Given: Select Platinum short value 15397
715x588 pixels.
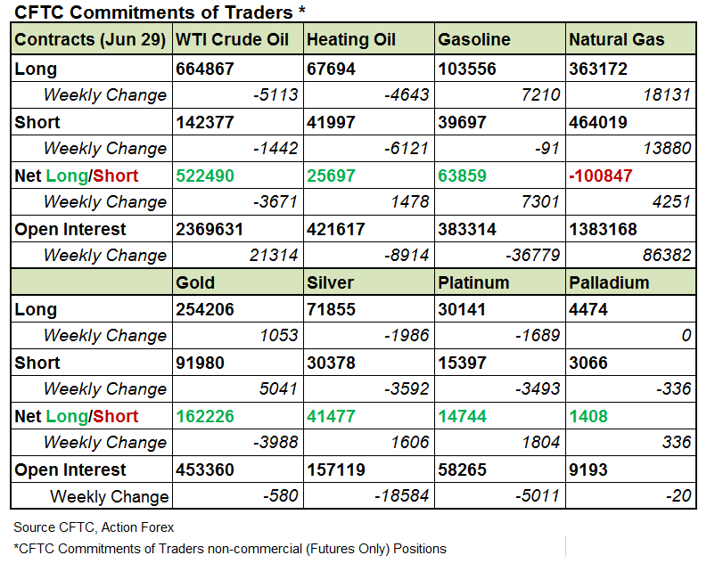Looking at the screenshot, I should click(463, 363).
